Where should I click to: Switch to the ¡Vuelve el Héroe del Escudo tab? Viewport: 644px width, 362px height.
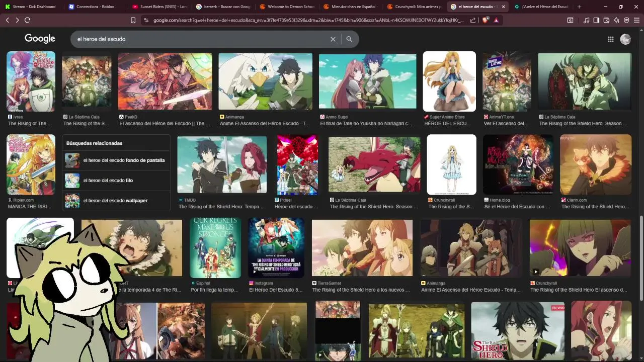coord(542,7)
